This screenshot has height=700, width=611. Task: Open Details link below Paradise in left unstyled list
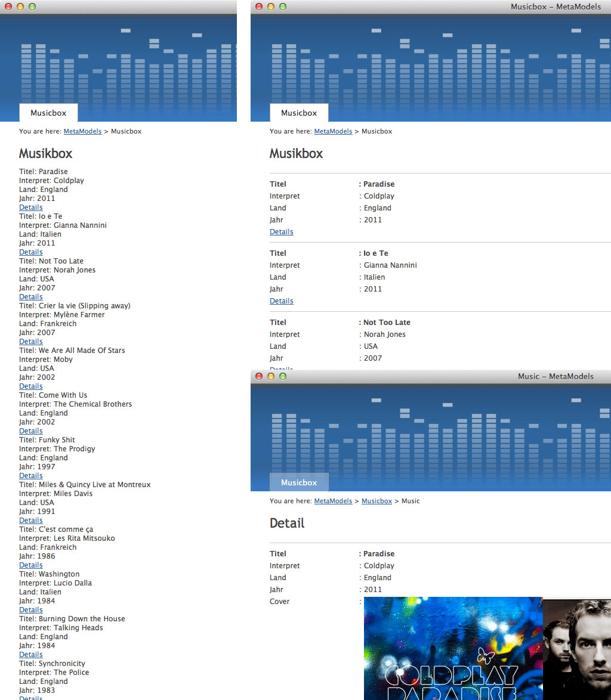[x=31, y=207]
